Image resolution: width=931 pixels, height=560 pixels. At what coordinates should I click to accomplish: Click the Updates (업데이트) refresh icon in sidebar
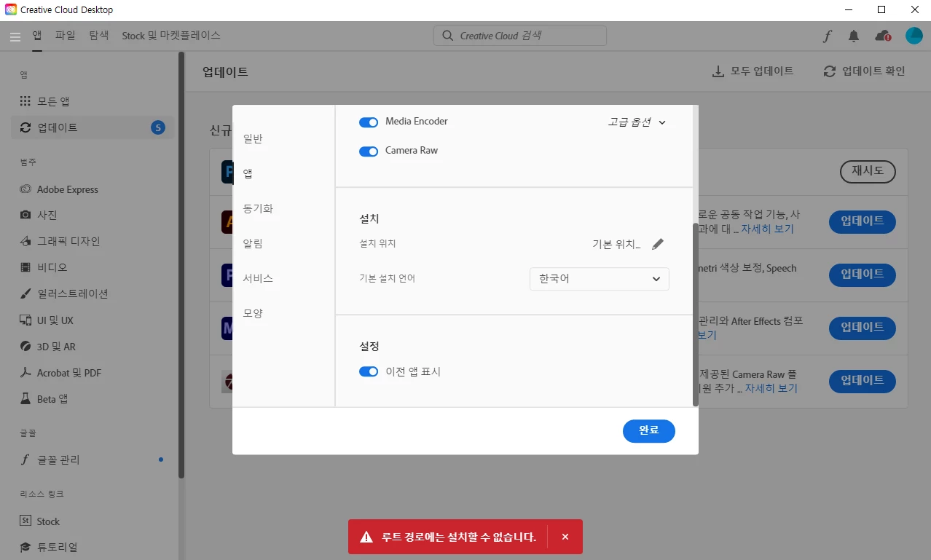click(25, 127)
